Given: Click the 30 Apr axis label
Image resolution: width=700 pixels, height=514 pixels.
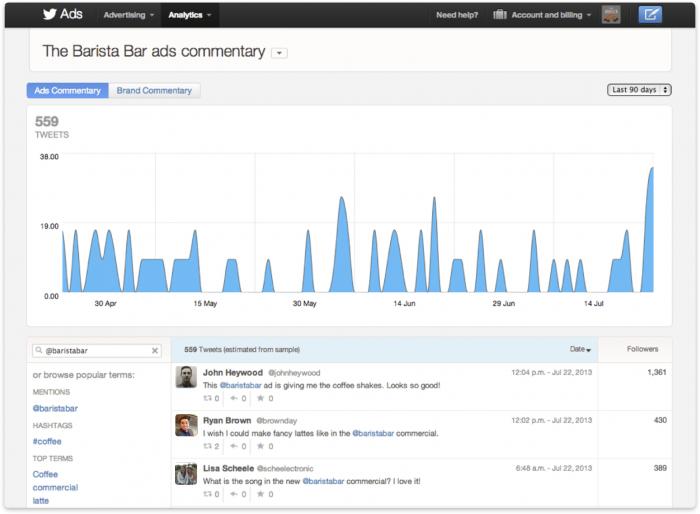Looking at the screenshot, I should click(105, 303).
